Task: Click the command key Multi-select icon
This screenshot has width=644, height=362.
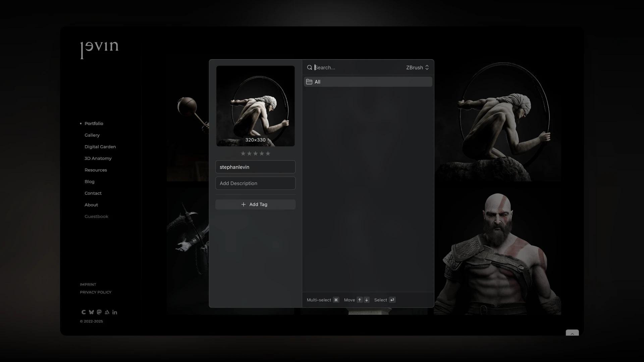Action: pos(336,300)
